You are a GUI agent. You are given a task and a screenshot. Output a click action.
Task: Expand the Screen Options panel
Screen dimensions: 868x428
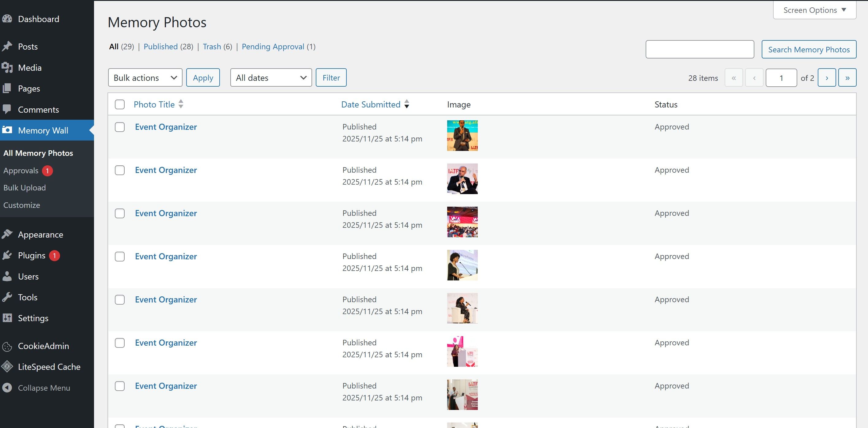pyautogui.click(x=814, y=10)
